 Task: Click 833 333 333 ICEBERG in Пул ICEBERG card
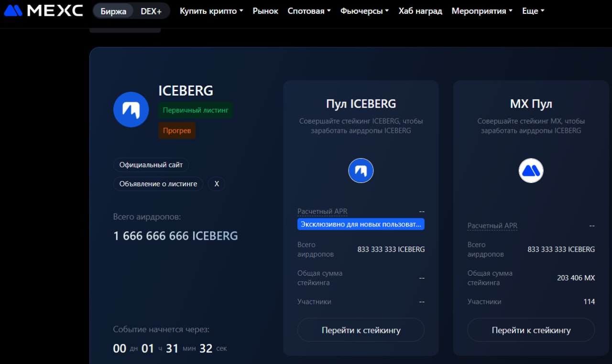click(391, 249)
